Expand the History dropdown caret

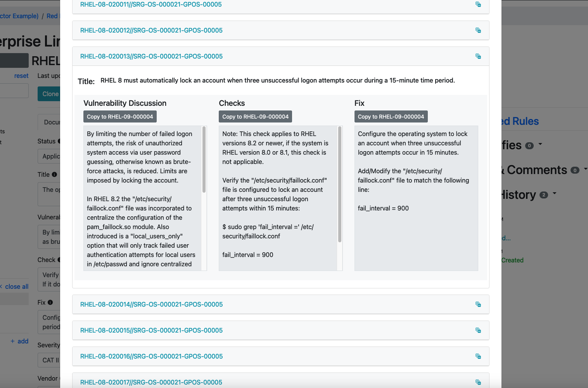[555, 193]
